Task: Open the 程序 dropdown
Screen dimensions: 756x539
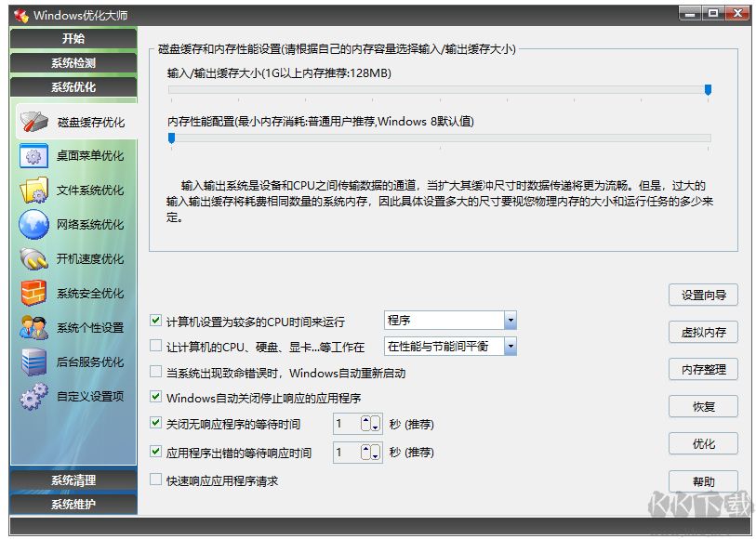Action: click(x=511, y=321)
